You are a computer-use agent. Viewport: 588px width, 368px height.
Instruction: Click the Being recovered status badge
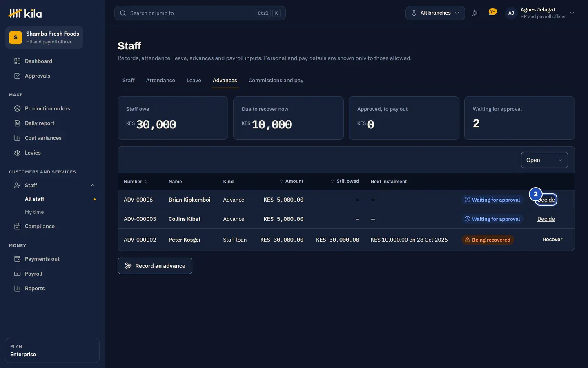tap(488, 240)
